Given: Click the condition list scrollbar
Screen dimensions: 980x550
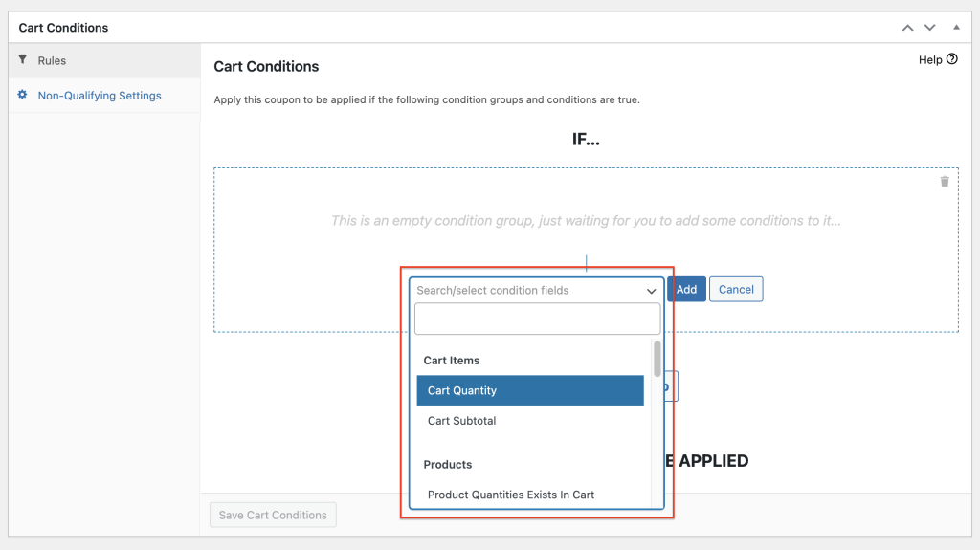Looking at the screenshot, I should pos(657,360).
